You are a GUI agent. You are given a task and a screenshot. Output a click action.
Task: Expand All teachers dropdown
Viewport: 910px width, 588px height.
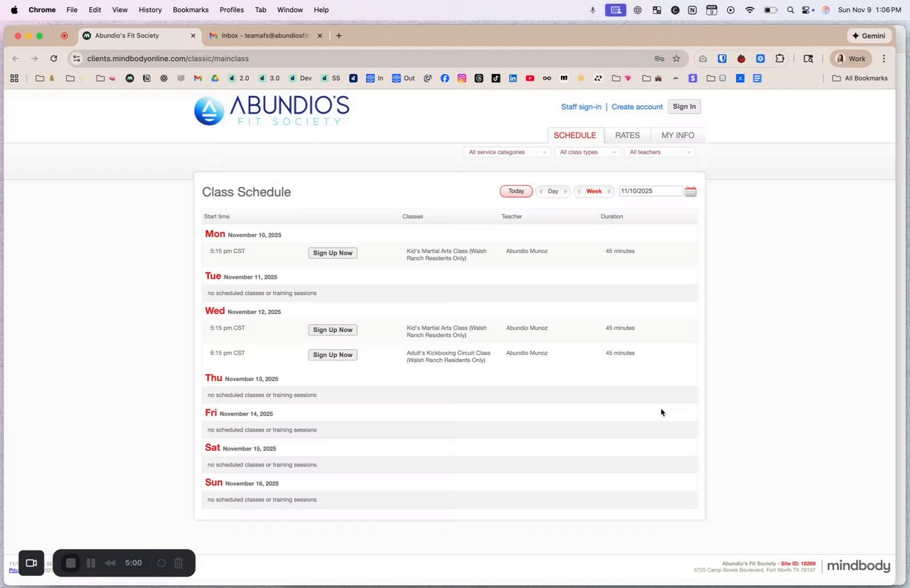click(660, 152)
